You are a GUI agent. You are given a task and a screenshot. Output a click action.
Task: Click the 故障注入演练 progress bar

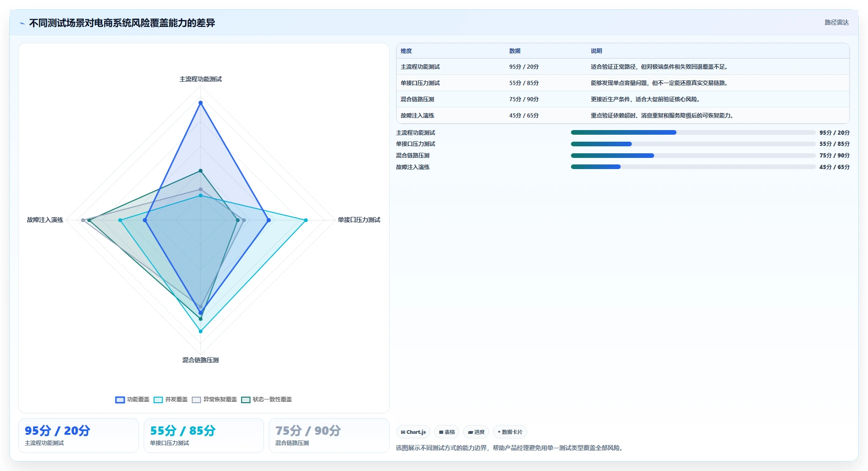(x=693, y=167)
